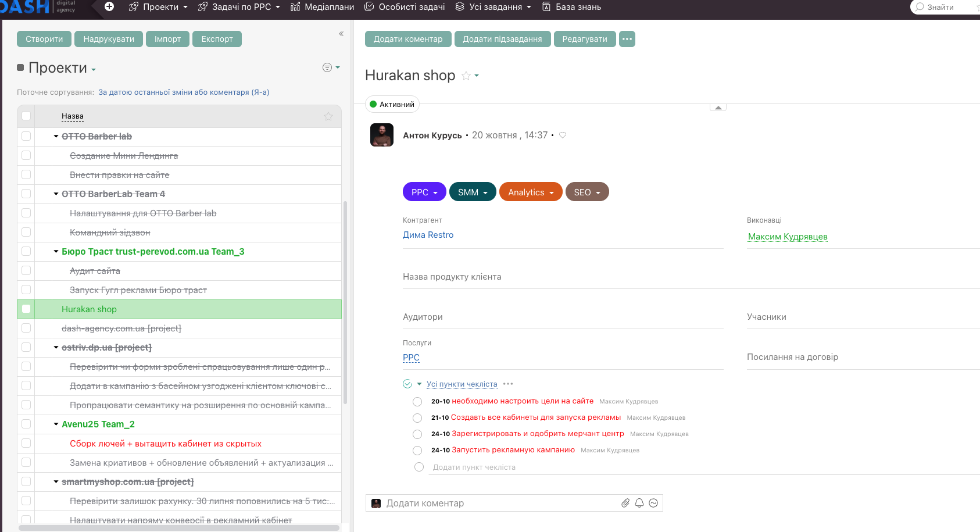Open the list filter icon beside Проекти
Screen dimensions: 980x532
(328, 67)
